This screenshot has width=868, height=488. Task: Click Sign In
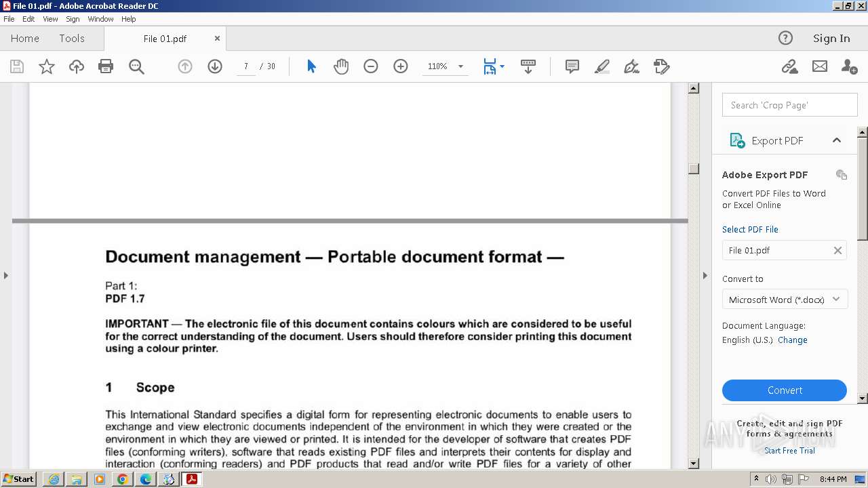coord(831,38)
